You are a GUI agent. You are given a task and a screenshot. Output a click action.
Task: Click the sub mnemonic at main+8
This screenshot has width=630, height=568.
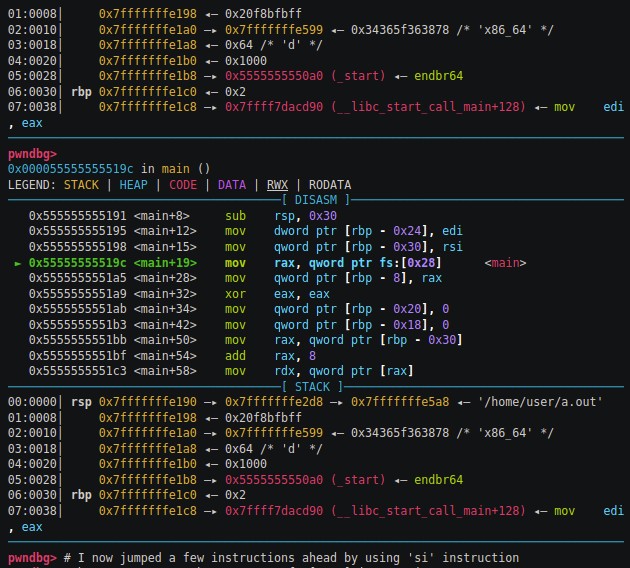coord(235,216)
